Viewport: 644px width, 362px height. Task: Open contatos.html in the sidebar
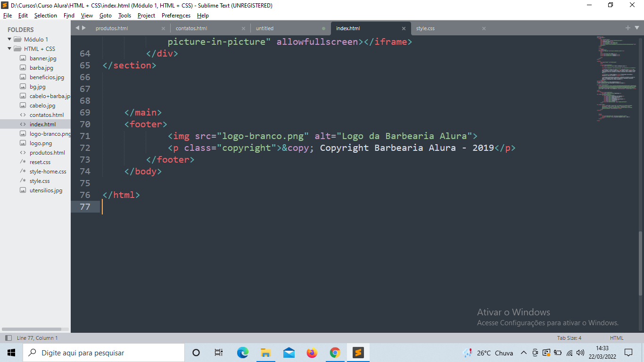(x=47, y=115)
